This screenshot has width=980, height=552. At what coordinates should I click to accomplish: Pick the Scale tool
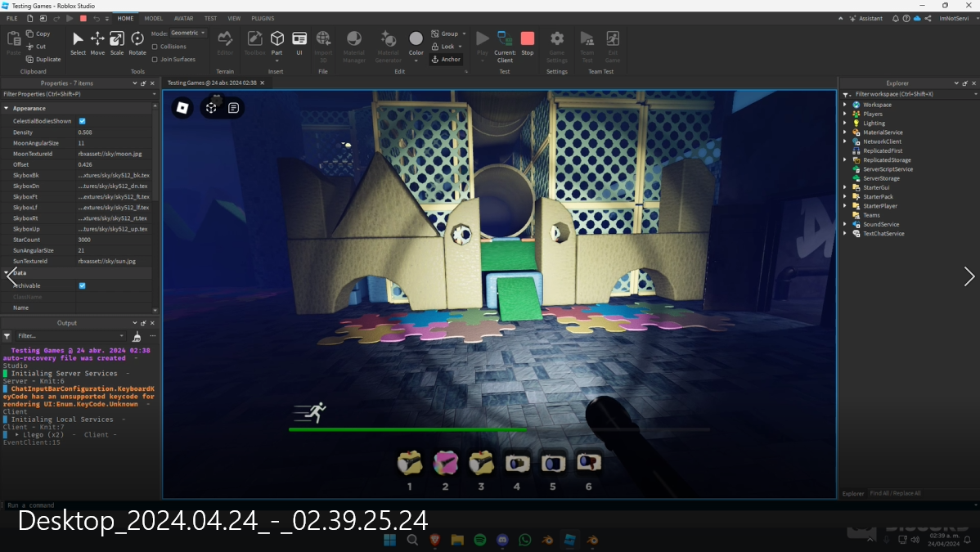[x=117, y=44]
